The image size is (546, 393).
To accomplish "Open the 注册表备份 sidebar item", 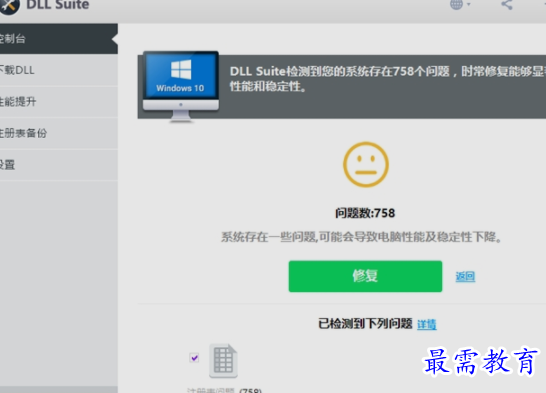I will [59, 133].
